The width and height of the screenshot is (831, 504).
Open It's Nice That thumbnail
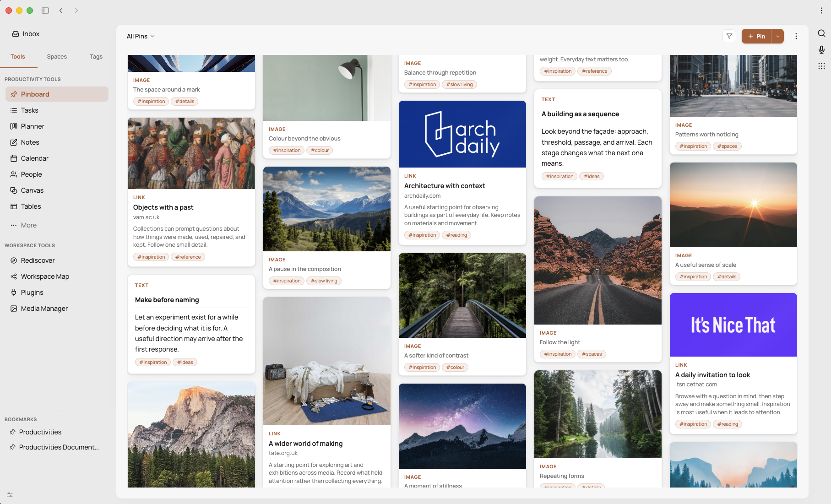pyautogui.click(x=733, y=325)
